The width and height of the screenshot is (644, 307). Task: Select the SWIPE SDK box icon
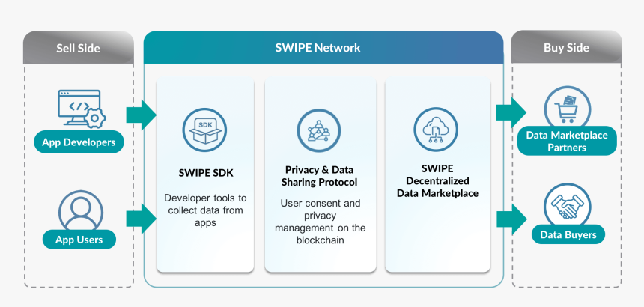coord(204,130)
